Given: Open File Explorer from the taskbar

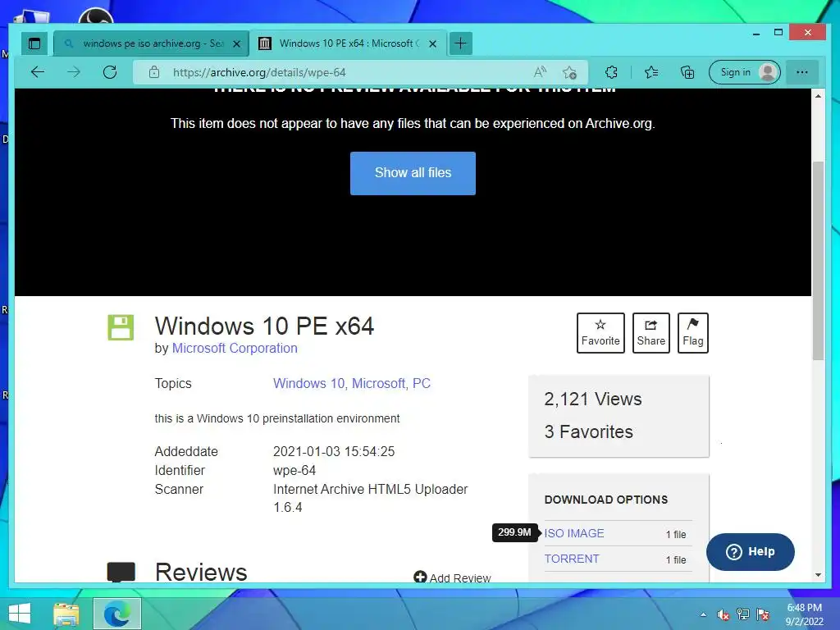Looking at the screenshot, I should 66,614.
